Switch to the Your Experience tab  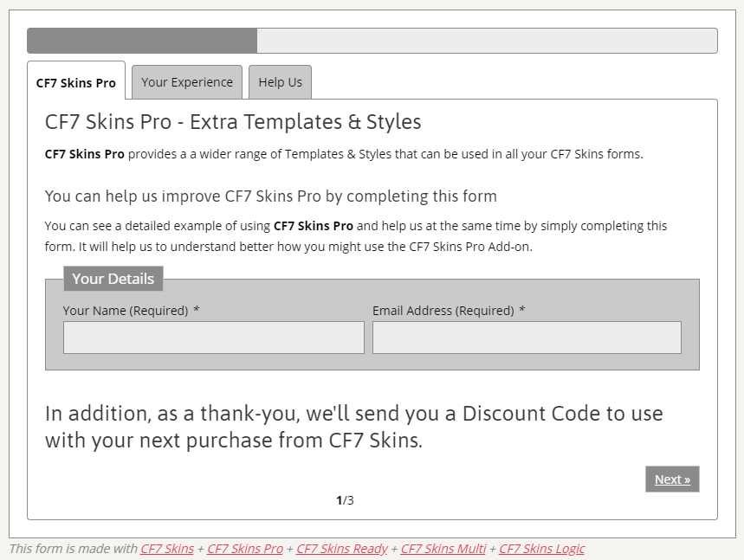click(x=187, y=82)
